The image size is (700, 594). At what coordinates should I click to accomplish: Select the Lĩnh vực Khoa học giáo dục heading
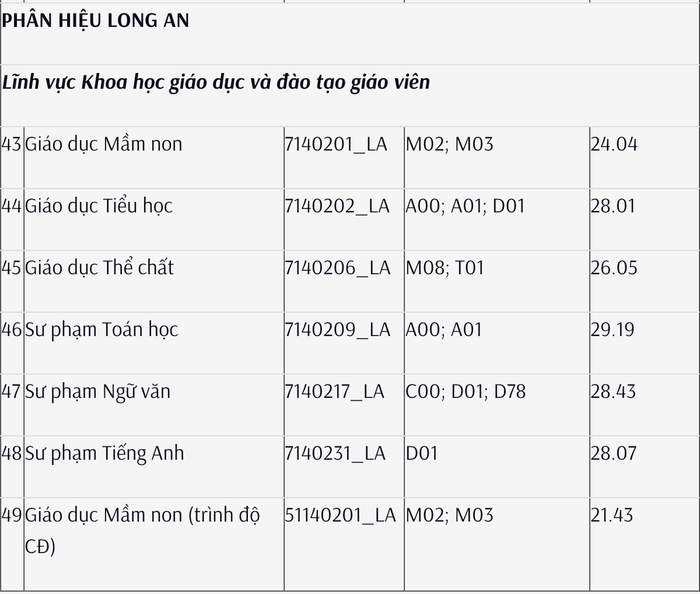[x=216, y=83]
